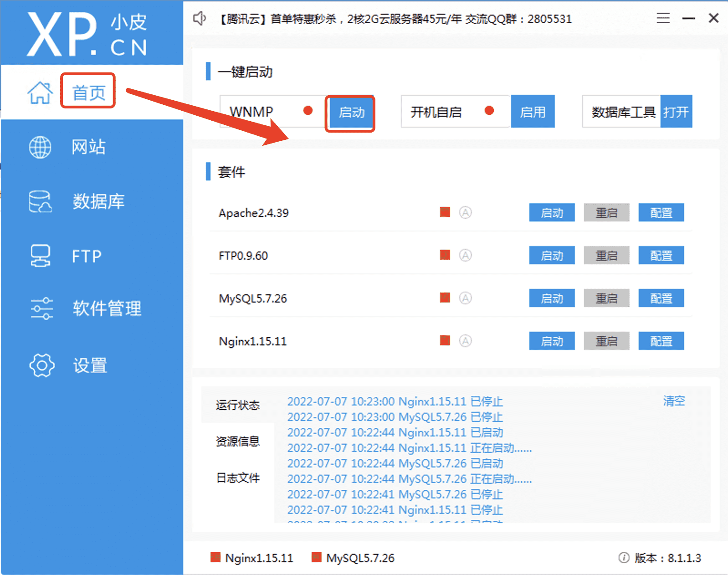This screenshot has height=575, width=728.
Task: Click the Apache2.4.39 suite name
Action: pyautogui.click(x=253, y=213)
